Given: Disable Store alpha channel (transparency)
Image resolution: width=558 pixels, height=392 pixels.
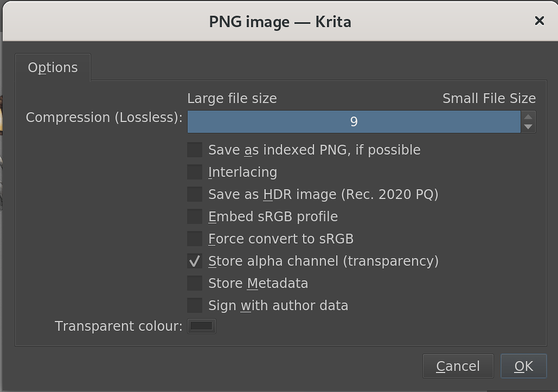Looking at the screenshot, I should pos(195,261).
